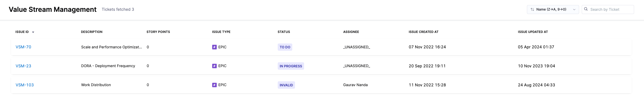Open the VSM-103 issue link
644x106 pixels.
[x=24, y=85]
